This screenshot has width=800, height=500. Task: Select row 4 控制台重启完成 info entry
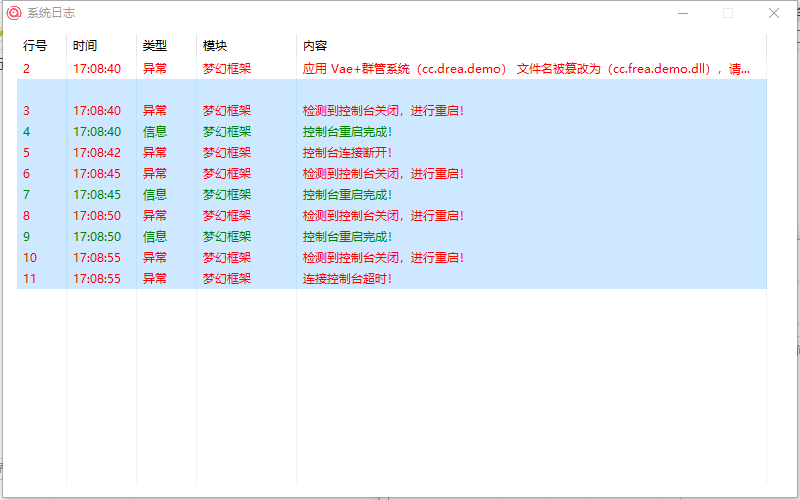click(x=347, y=132)
